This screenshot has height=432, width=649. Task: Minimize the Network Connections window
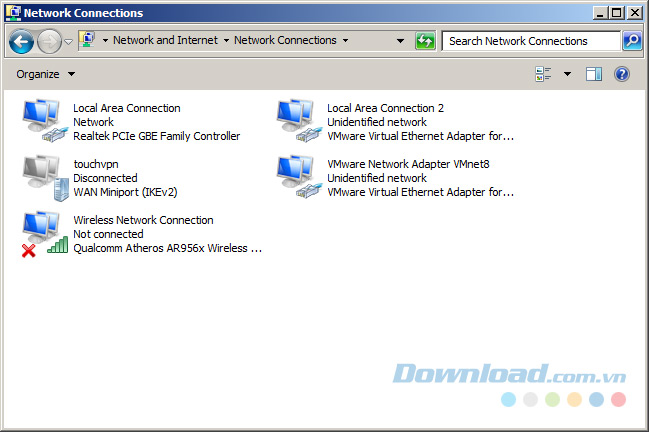point(600,13)
